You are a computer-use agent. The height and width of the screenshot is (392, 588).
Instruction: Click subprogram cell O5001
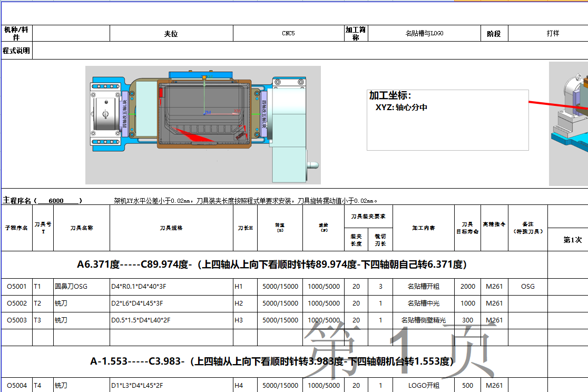click(x=16, y=287)
